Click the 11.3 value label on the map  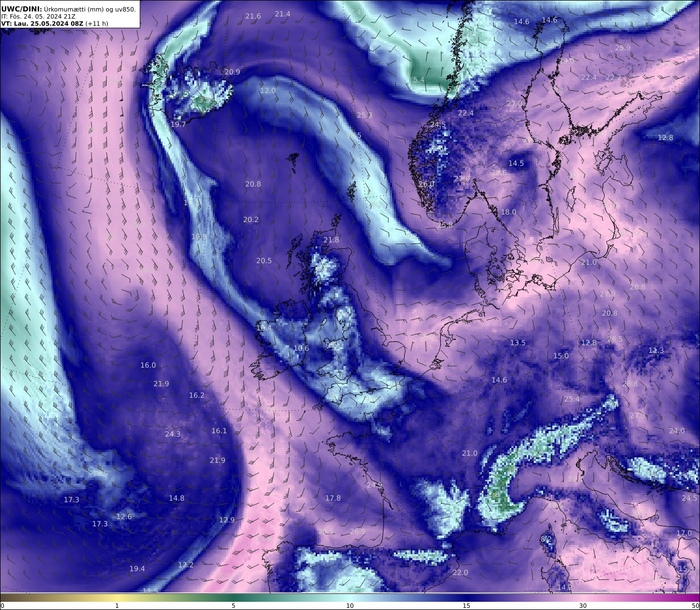tap(656, 351)
